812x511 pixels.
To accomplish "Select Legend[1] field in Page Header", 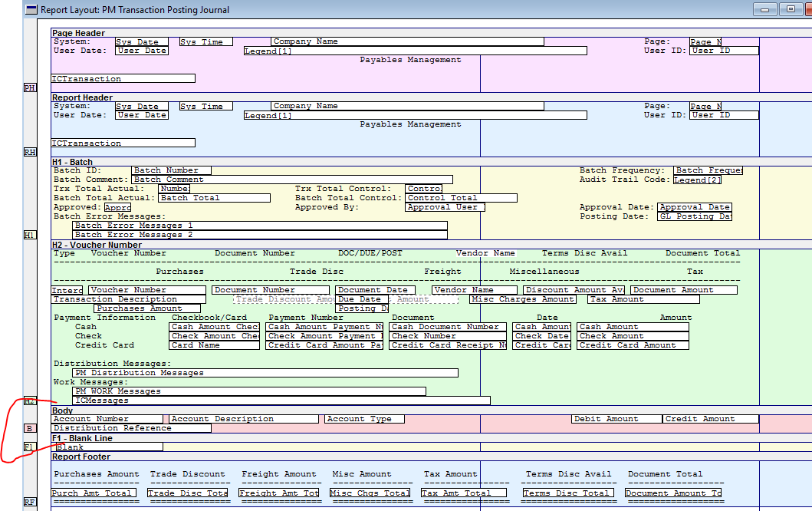I will click(416, 51).
